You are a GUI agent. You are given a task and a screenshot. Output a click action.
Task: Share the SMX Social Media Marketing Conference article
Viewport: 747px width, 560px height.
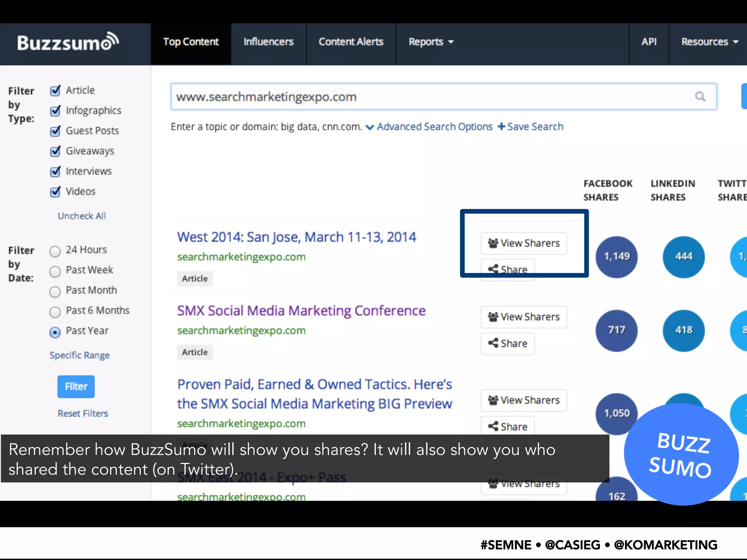point(508,343)
